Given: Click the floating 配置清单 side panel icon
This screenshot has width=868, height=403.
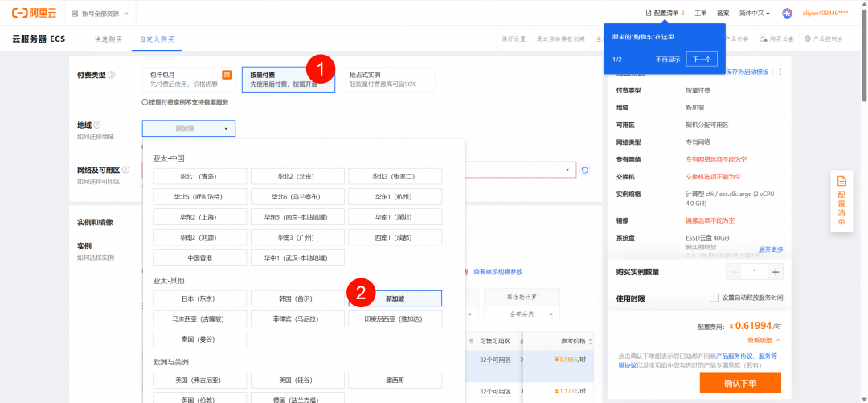Looking at the screenshot, I should pyautogui.click(x=841, y=202).
